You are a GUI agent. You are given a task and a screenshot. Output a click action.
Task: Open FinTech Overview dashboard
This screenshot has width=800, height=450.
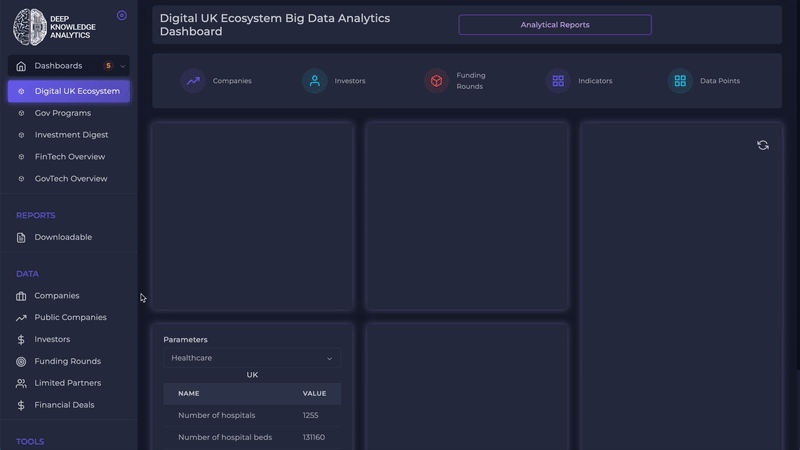tap(70, 157)
